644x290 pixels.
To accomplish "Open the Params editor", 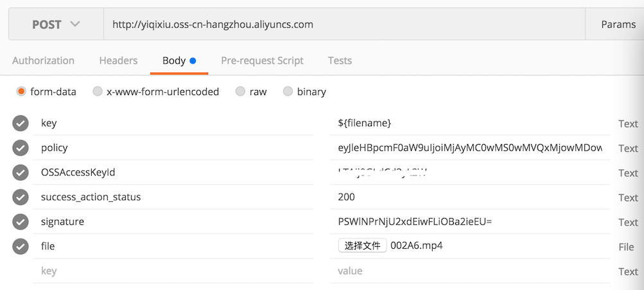I will 618,24.
